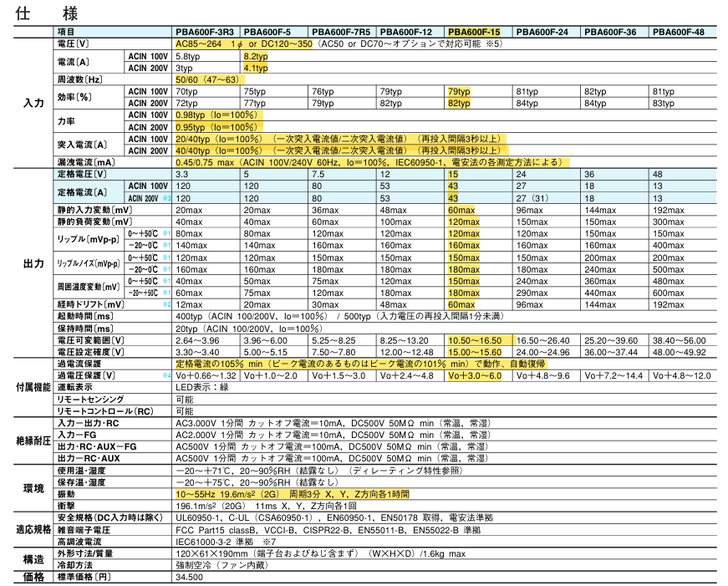728x586 pixels.
Task: Click the 0.45/0.75 max leakage current text
Action: coord(371,162)
